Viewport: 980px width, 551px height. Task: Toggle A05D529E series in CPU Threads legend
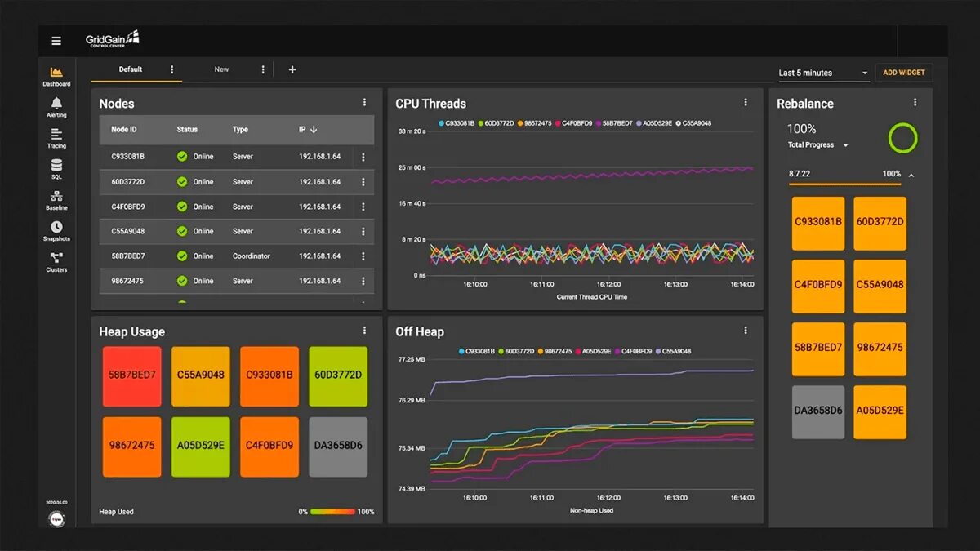pyautogui.click(x=653, y=123)
